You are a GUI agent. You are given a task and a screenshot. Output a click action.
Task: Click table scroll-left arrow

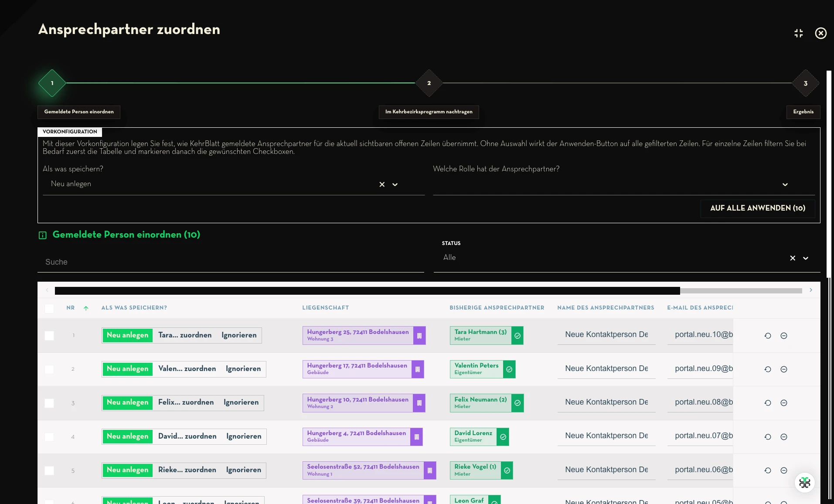(x=47, y=290)
